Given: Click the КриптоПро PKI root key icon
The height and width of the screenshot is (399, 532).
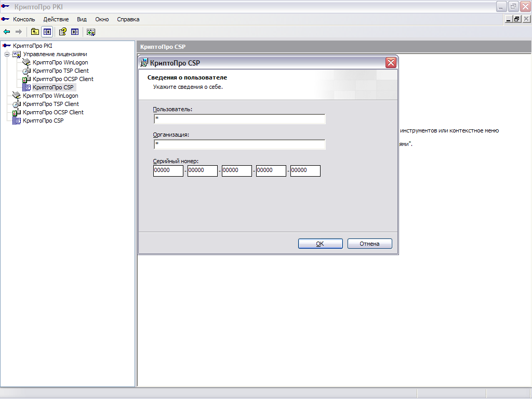Looking at the screenshot, I should (x=7, y=46).
